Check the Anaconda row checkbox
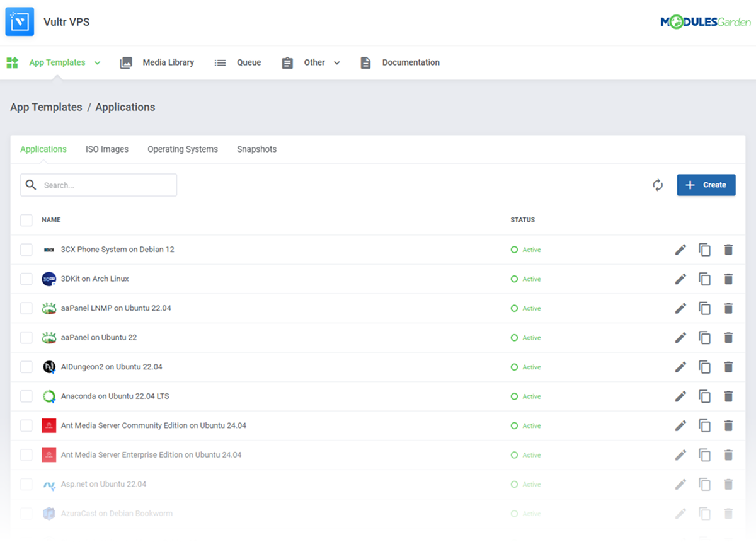756x542 pixels. pyautogui.click(x=26, y=396)
